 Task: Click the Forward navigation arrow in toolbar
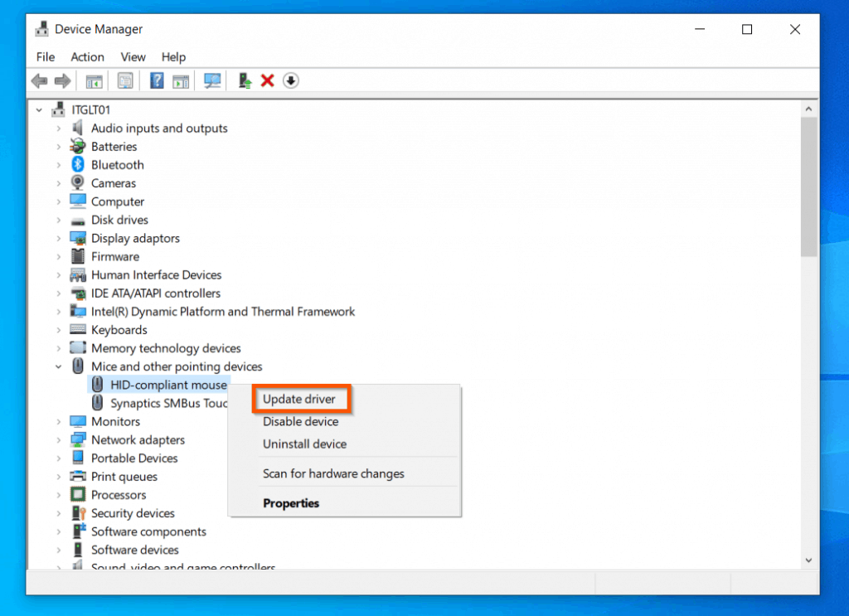pyautogui.click(x=63, y=80)
